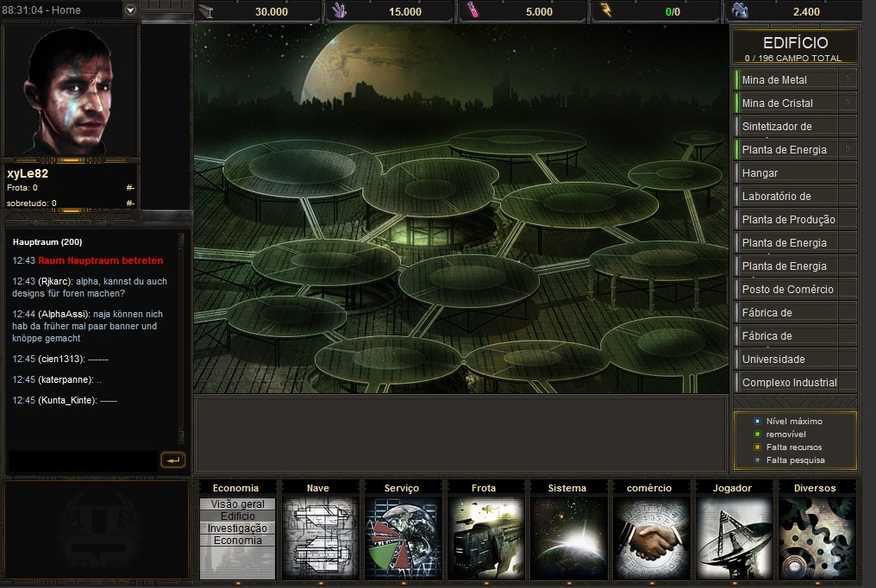Click the sobretudo: 0 player stat
This screenshot has height=588, width=876.
click(31, 203)
